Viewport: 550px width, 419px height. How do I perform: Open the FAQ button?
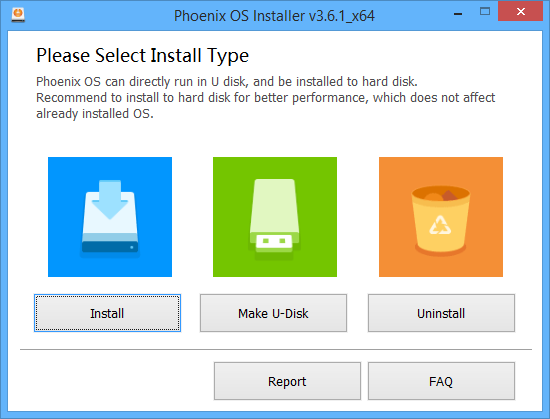coord(441,381)
